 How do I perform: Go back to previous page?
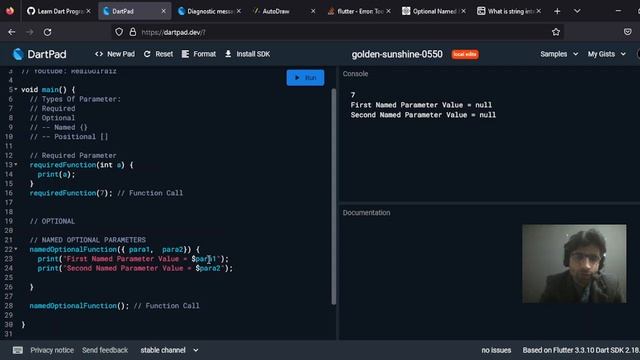click(11, 32)
